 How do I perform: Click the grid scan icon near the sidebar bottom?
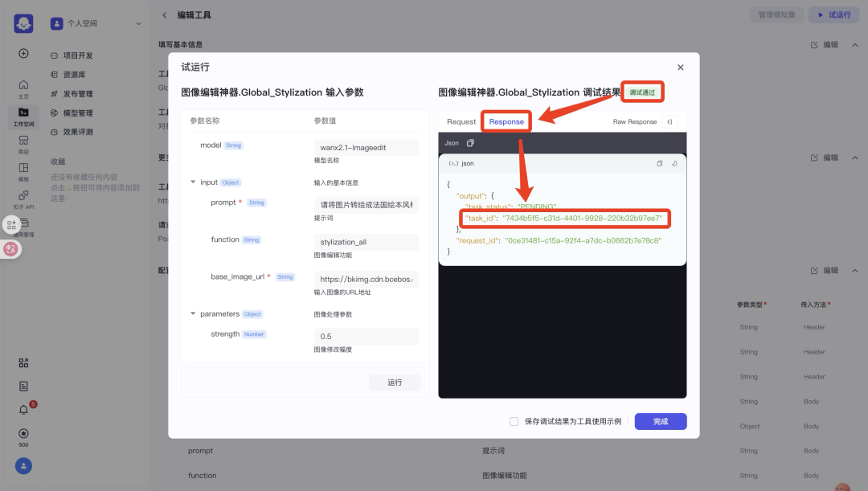coord(23,363)
